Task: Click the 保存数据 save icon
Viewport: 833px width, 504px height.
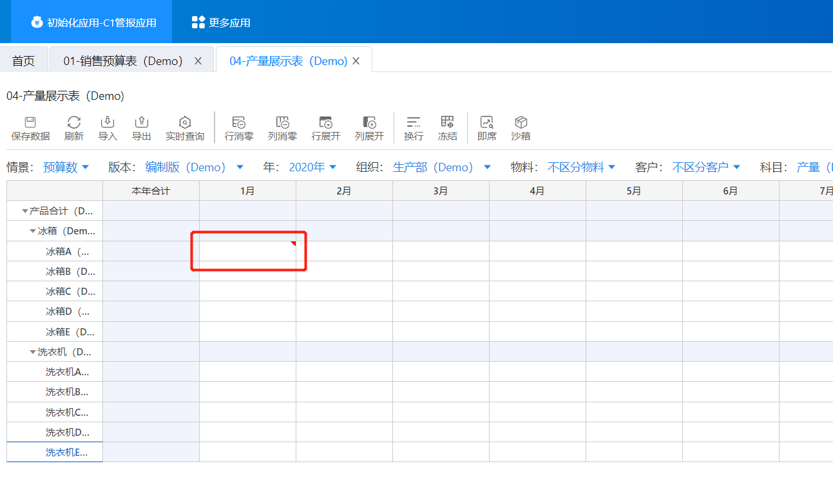Action: click(30, 122)
